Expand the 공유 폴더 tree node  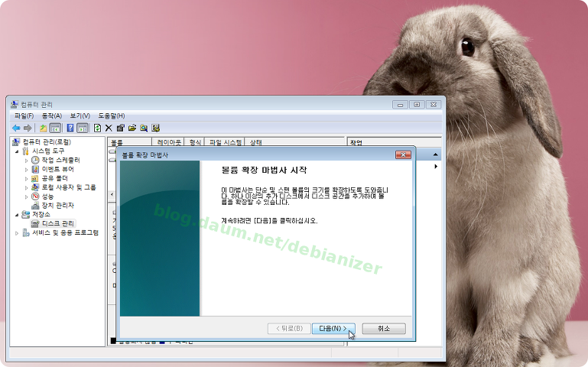point(26,178)
